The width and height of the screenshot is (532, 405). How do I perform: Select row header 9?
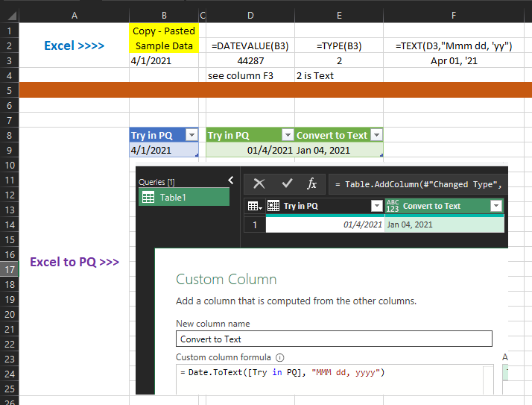[10, 150]
